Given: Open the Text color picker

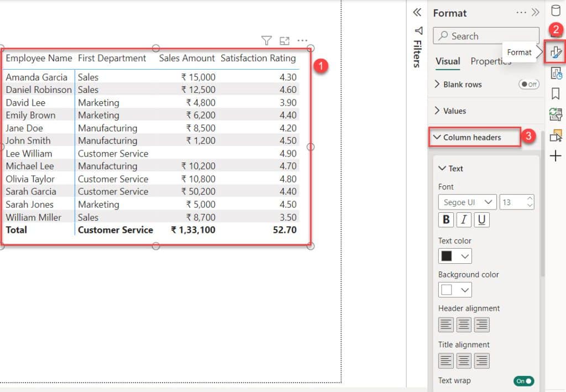Looking at the screenshot, I should pos(455,256).
